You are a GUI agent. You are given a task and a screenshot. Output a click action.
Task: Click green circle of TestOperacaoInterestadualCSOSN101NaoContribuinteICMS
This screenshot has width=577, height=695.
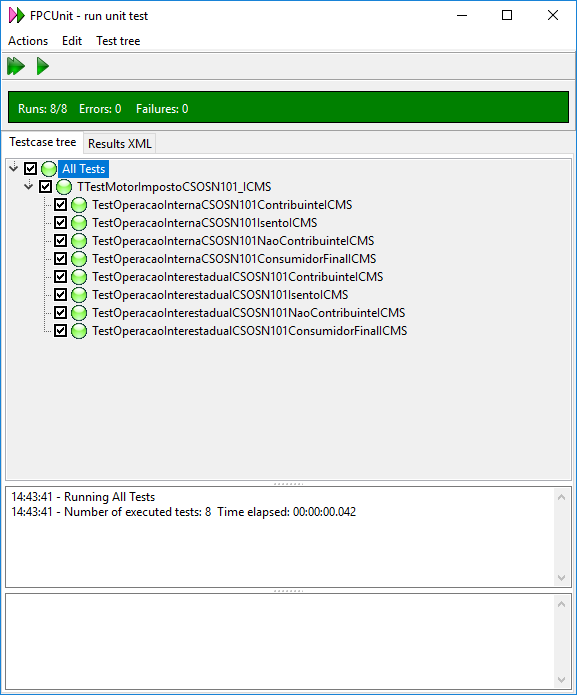pos(79,313)
